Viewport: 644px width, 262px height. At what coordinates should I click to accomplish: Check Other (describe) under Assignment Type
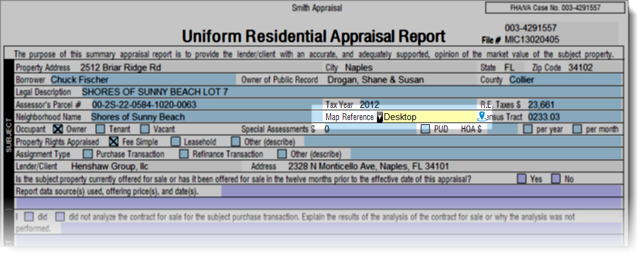282,154
